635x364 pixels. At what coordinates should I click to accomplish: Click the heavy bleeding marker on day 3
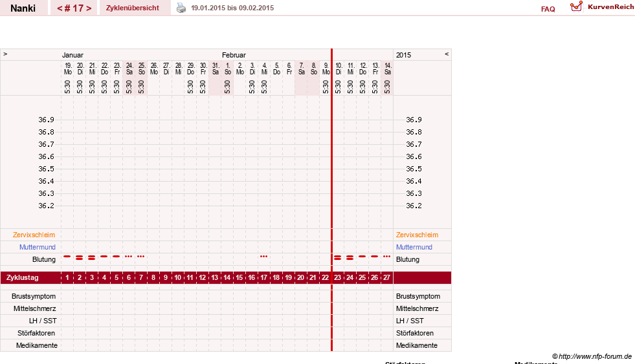tap(91, 257)
